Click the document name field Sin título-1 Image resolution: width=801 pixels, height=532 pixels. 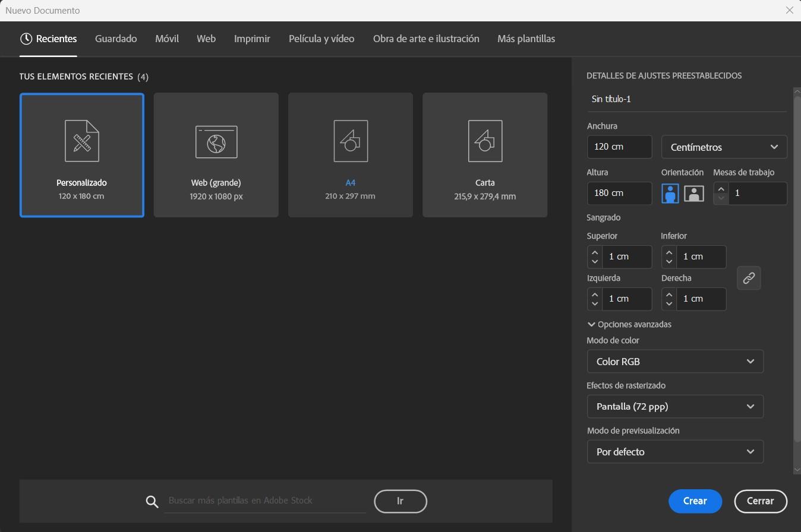(686, 99)
